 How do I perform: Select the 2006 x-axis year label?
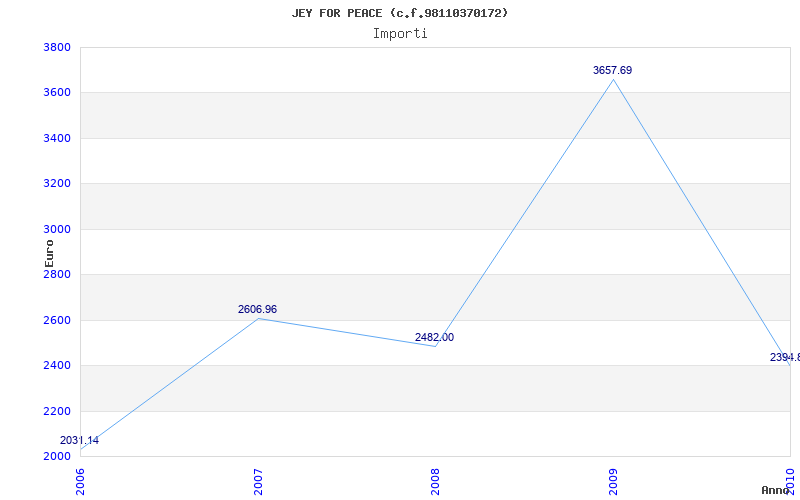pyautogui.click(x=80, y=480)
